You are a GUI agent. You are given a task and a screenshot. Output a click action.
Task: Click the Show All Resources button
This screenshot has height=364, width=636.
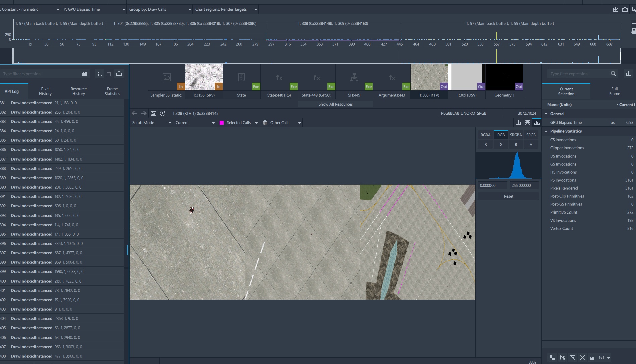click(x=335, y=104)
